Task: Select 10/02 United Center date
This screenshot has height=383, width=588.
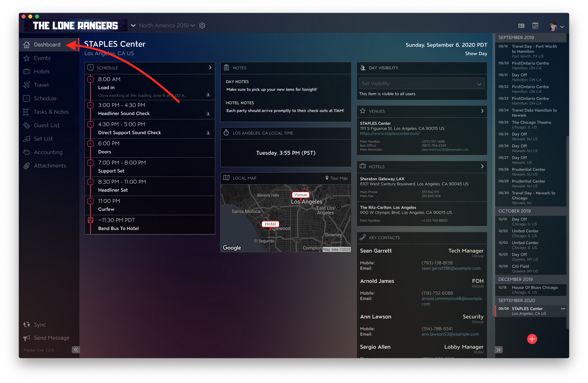Action: click(530, 233)
